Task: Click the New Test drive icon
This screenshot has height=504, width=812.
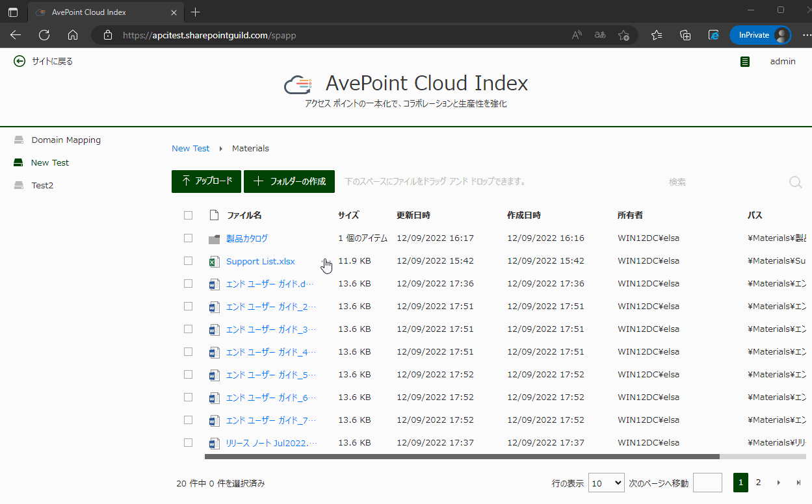Action: pos(19,162)
